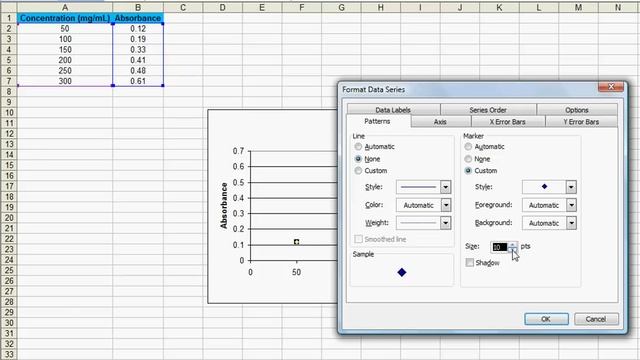
Task: Open the Line Style dropdown
Action: pos(445,187)
